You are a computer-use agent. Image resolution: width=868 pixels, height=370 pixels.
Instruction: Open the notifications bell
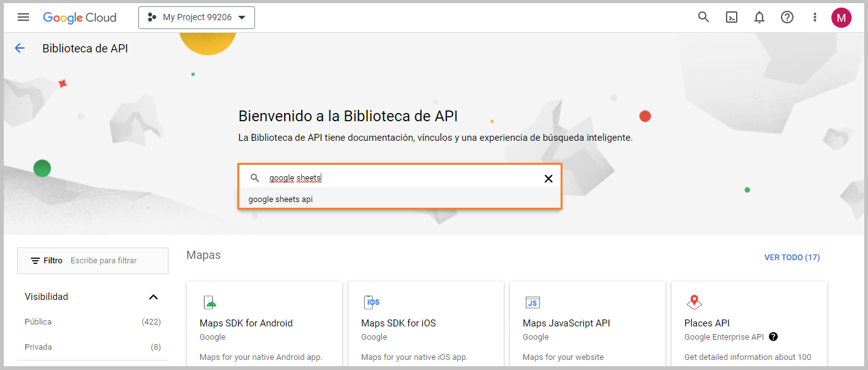pos(759,18)
